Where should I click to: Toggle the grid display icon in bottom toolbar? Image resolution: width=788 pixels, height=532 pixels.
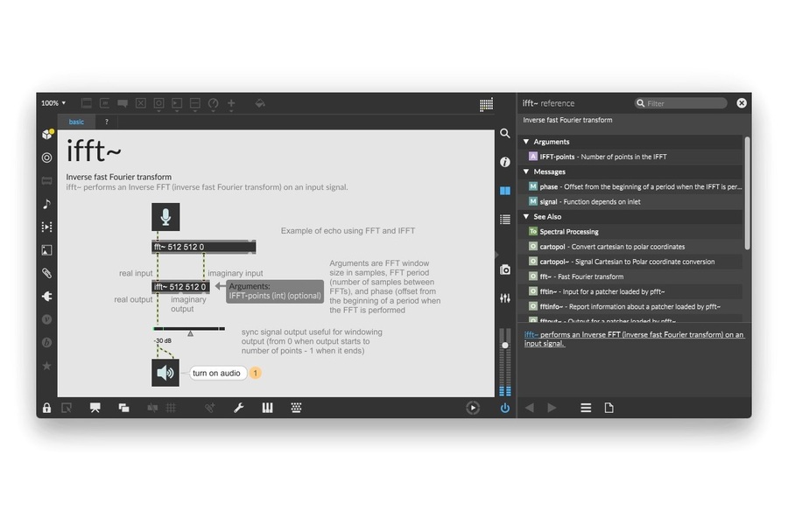(171, 408)
